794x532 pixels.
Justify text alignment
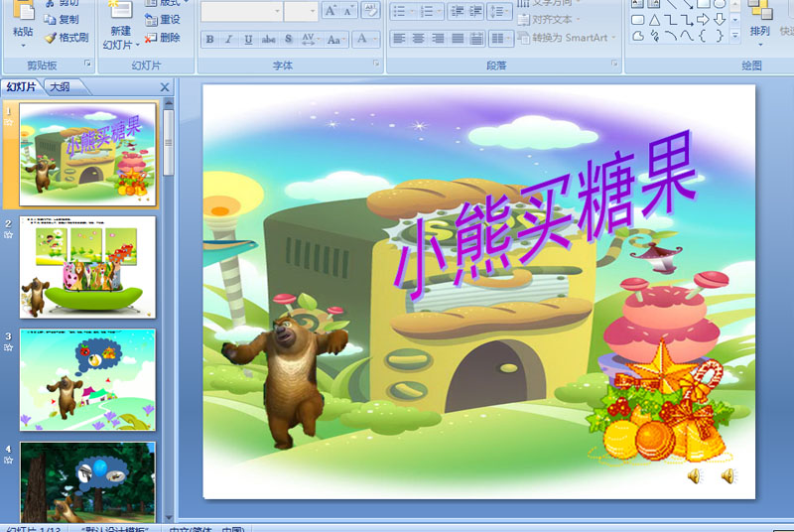[458, 39]
